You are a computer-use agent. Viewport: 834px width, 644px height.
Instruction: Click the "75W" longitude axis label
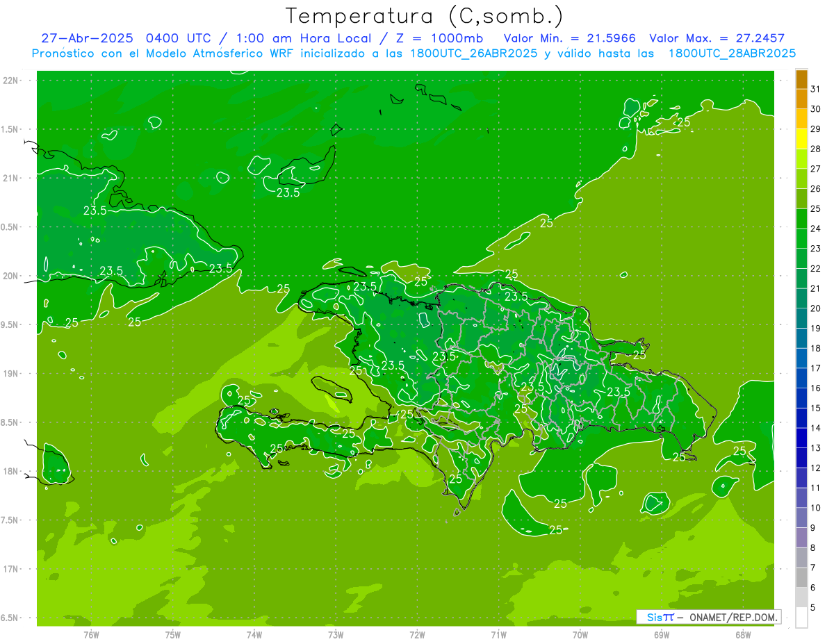pos(173,635)
